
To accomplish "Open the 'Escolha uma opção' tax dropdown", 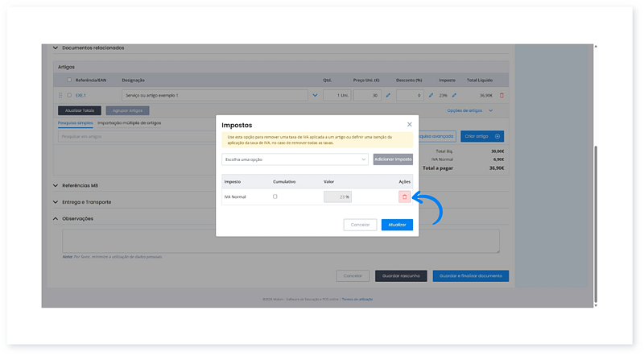I will click(295, 159).
